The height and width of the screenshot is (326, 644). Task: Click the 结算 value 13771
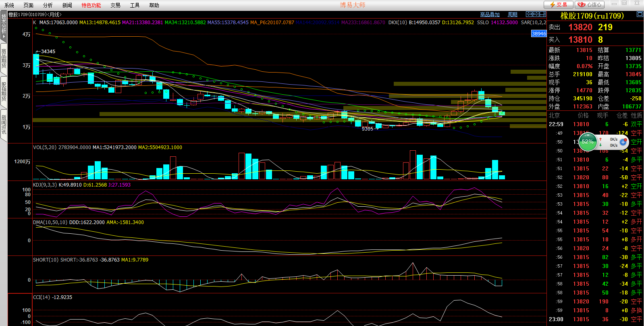coord(634,50)
